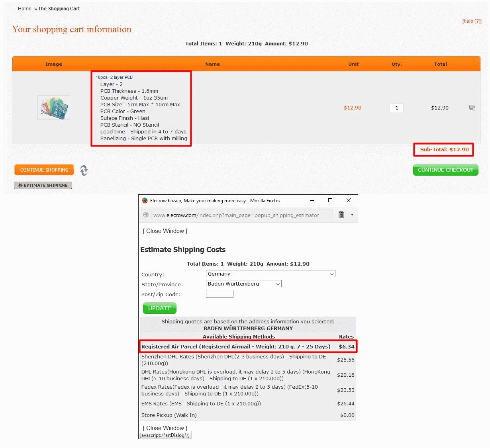Open the 10pcs- 2 layer PCB product link
The height and width of the screenshot is (448, 490).
[114, 77]
